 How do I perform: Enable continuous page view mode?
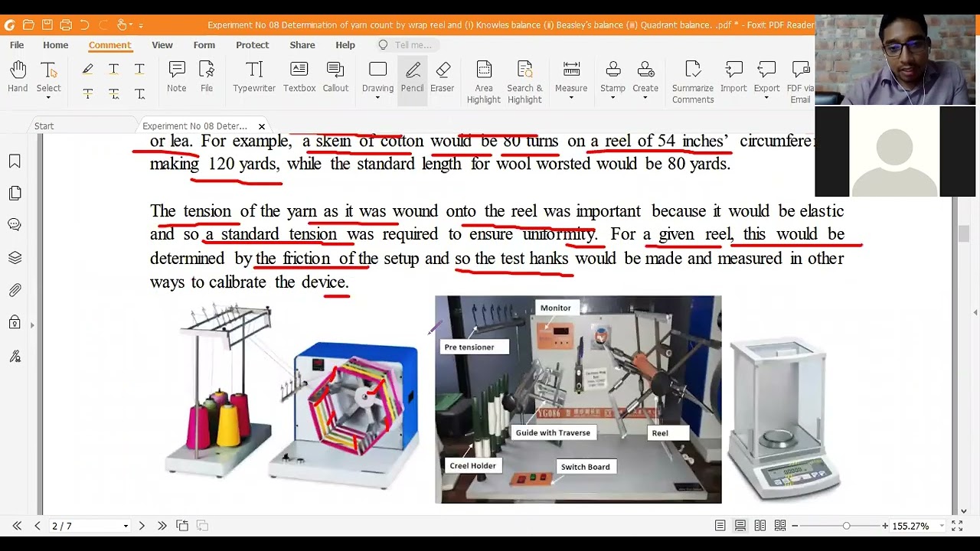pos(740,526)
